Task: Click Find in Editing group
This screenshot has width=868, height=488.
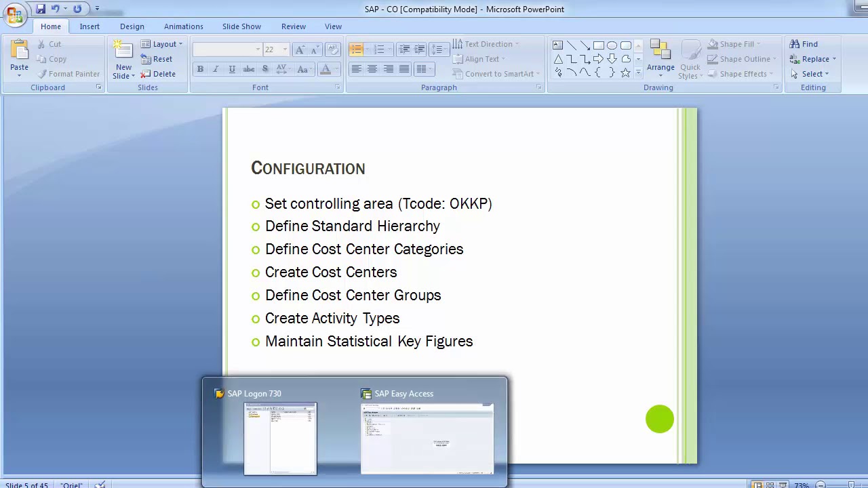Action: pyautogui.click(x=804, y=44)
